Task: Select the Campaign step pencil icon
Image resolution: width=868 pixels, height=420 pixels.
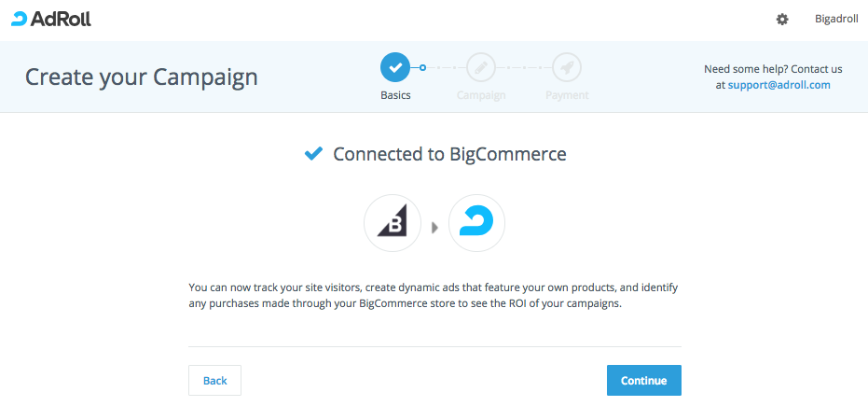Action: [481, 67]
